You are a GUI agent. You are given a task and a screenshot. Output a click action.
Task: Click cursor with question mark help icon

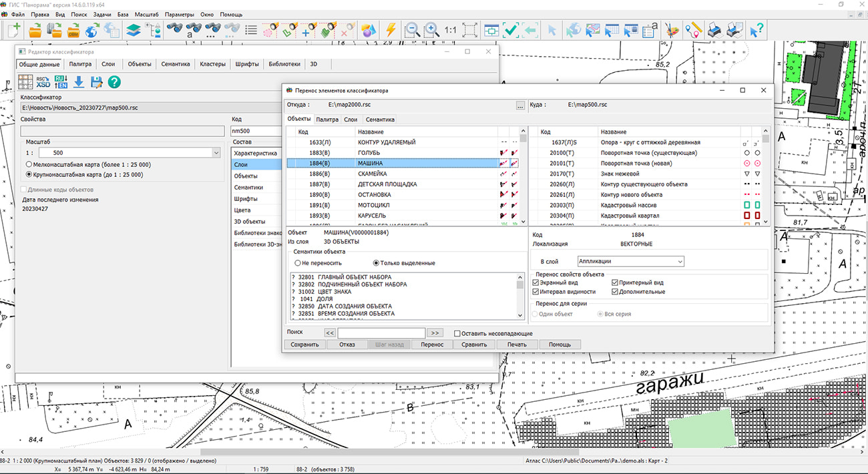pyautogui.click(x=756, y=30)
